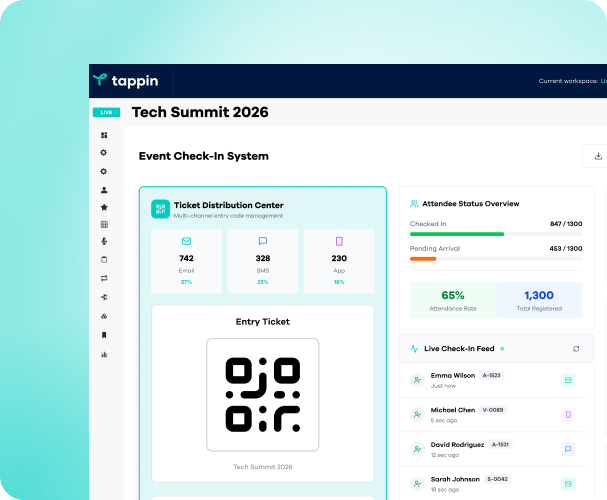The width and height of the screenshot is (607, 500).
Task: Select the Email ticket channel card
Action: pyautogui.click(x=186, y=261)
